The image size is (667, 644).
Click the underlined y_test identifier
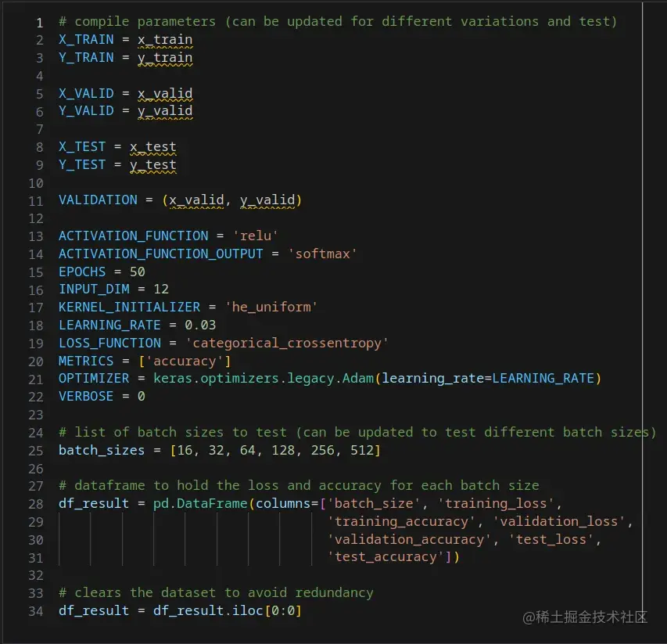tap(153, 164)
